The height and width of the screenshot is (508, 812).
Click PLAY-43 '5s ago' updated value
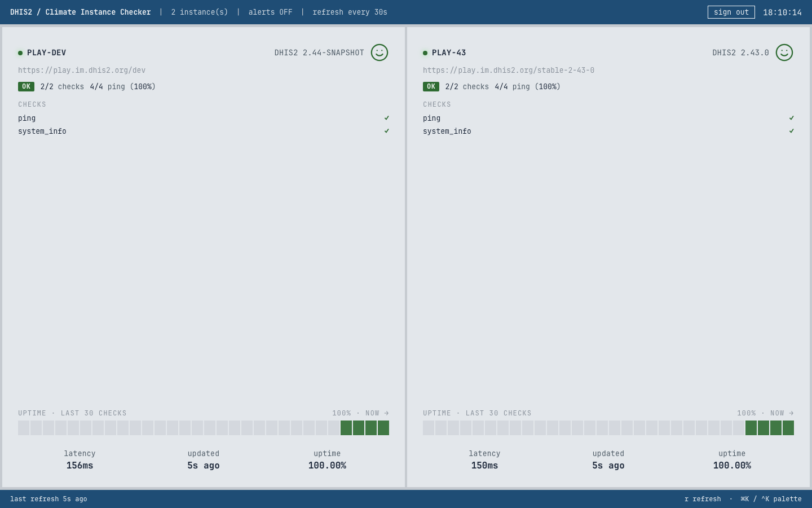(608, 466)
